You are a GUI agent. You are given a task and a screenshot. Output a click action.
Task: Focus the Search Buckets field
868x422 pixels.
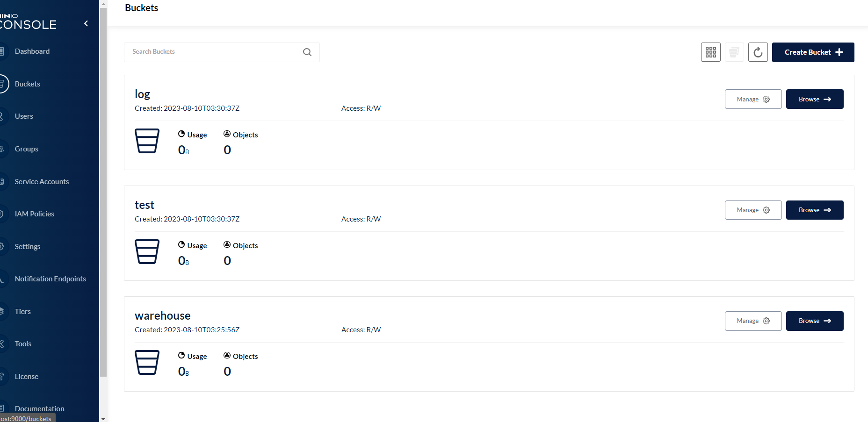213,52
